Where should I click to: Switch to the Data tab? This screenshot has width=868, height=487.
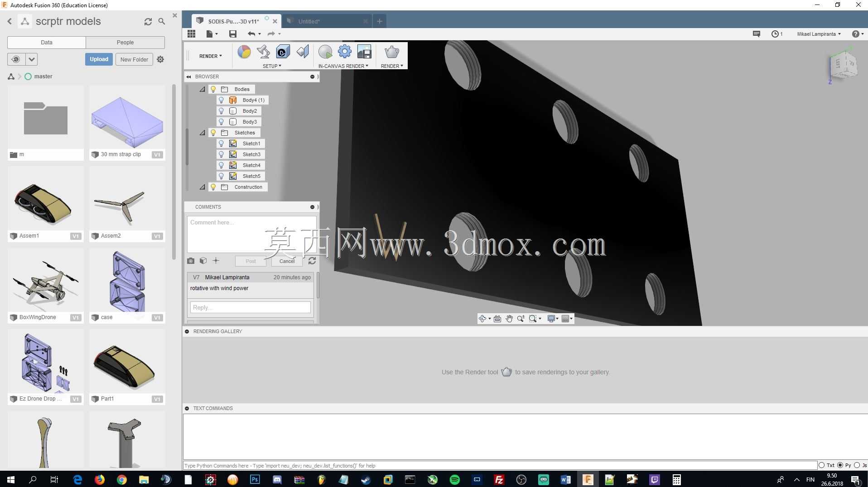pyautogui.click(x=47, y=43)
